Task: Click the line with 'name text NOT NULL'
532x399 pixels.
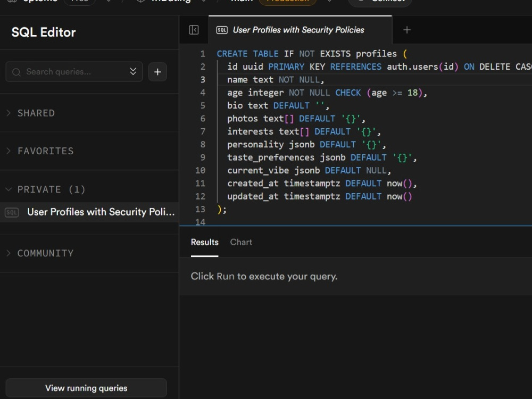Action: click(276, 80)
